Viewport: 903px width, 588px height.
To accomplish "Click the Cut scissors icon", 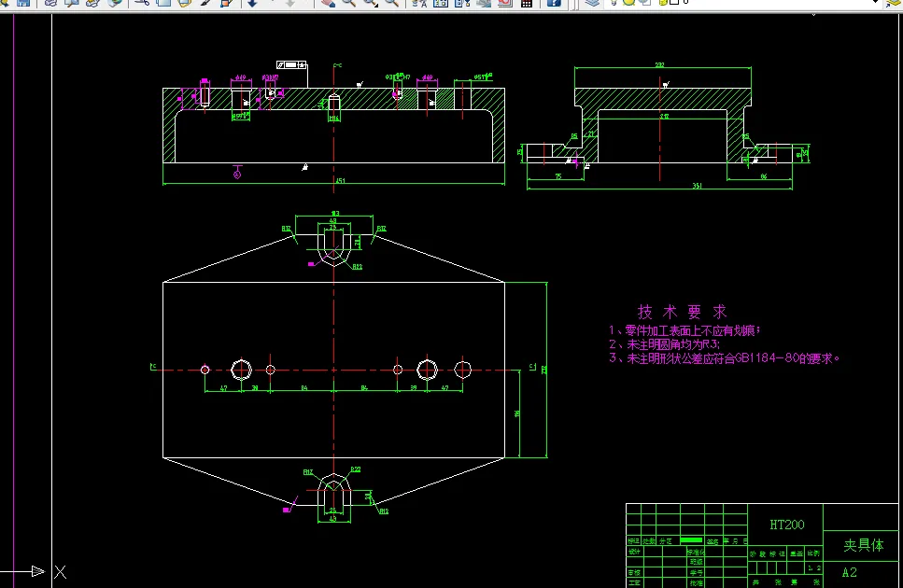I will (142, 2).
